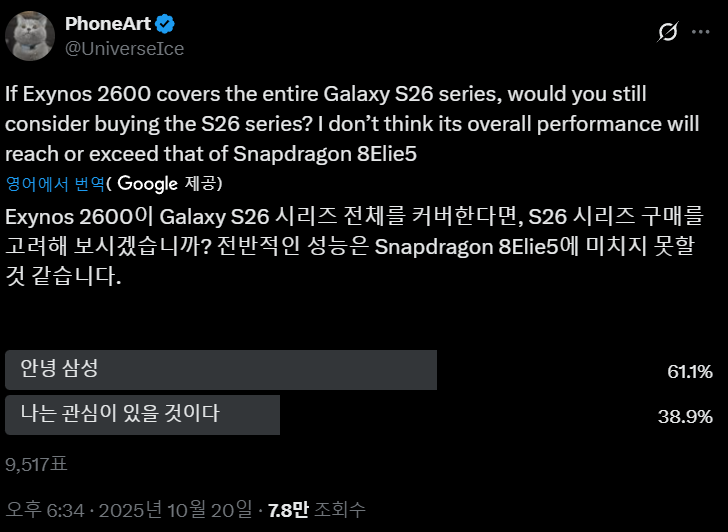
Task: Open the three-dot more options menu
Action: tap(704, 33)
